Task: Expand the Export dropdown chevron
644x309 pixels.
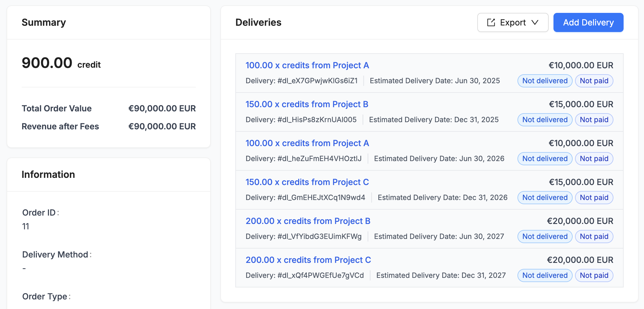Action: (x=535, y=22)
